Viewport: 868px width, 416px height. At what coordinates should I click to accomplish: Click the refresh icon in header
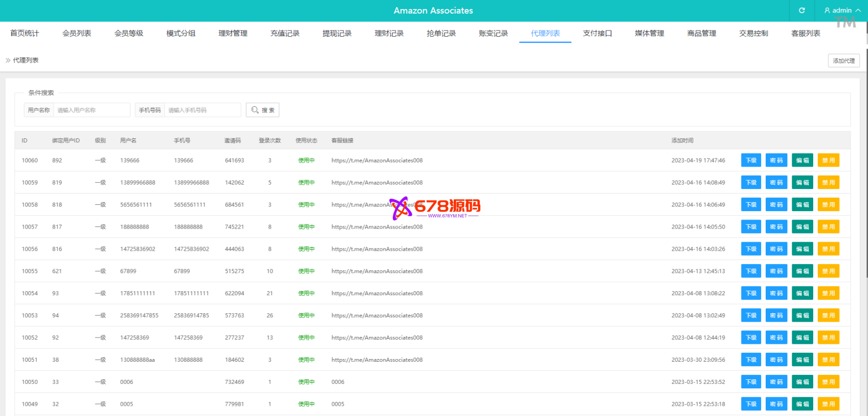coord(801,11)
